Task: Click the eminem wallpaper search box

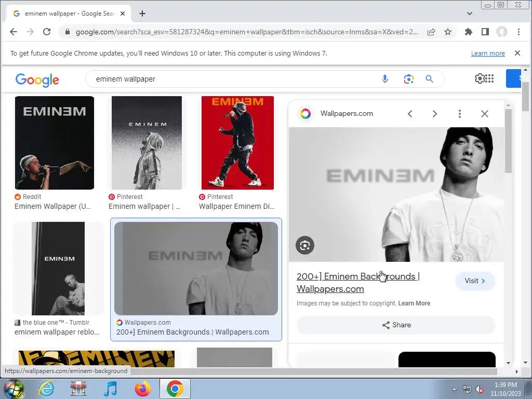Action: (x=234, y=79)
